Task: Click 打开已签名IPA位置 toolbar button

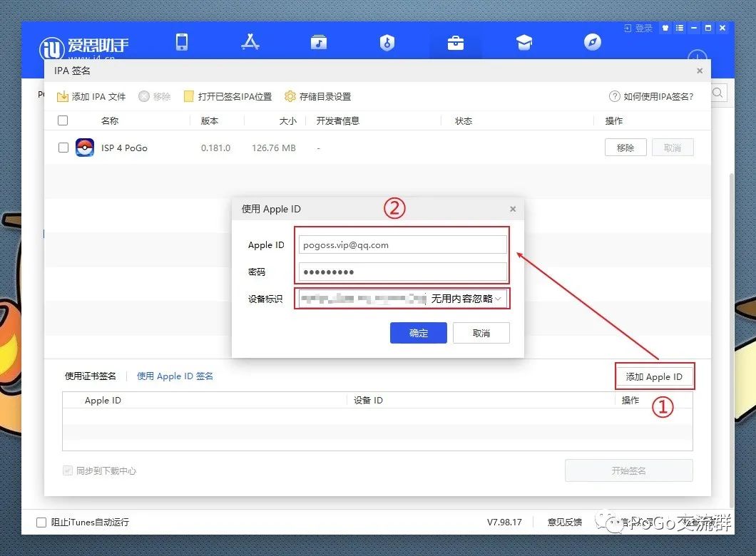Action: 228,96
